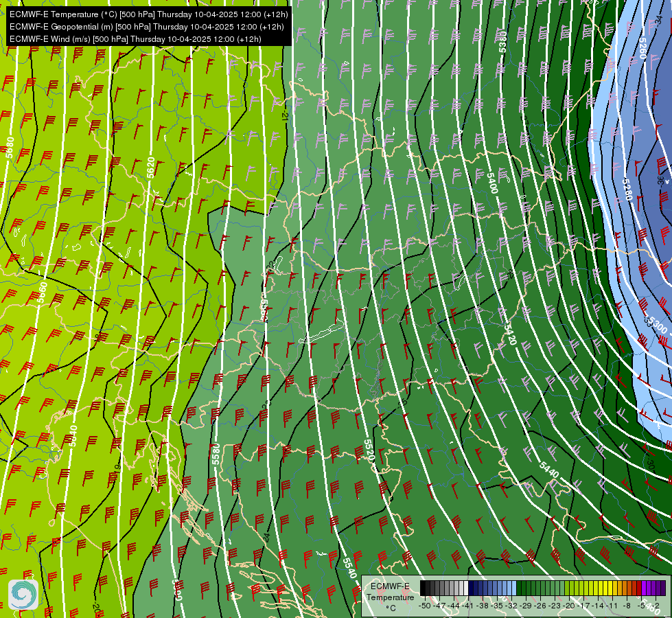
Task: Click the legend tick label -50
Action: pos(425,606)
